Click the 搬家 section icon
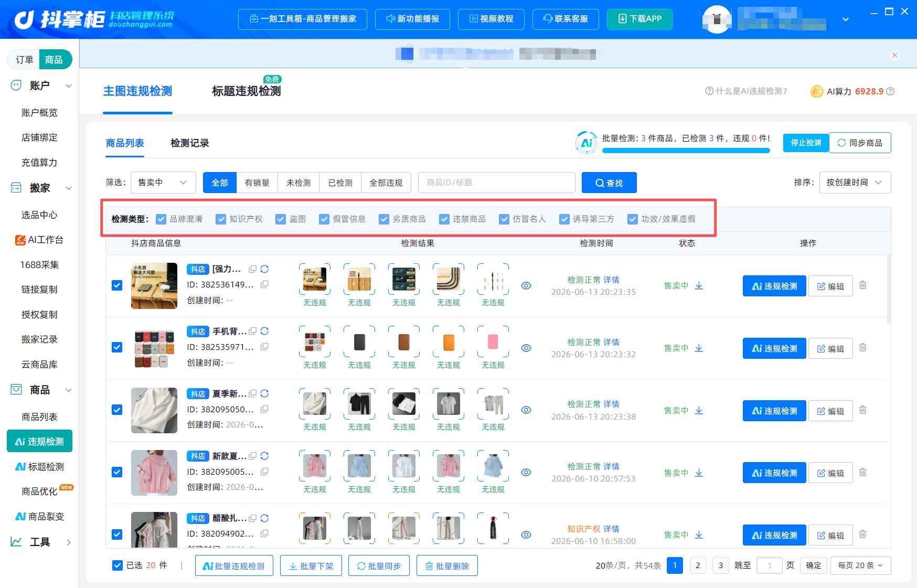The height and width of the screenshot is (588, 917). click(16, 187)
